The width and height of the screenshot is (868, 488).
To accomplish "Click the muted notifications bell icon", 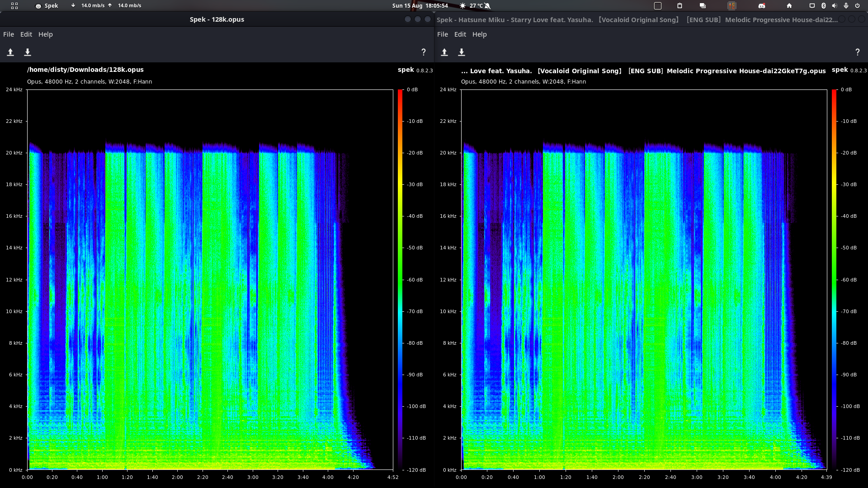I will pyautogui.click(x=488, y=6).
